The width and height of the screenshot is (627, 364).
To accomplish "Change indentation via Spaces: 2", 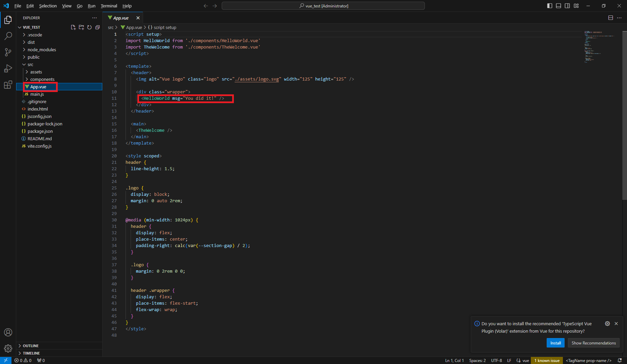I will click(477, 360).
